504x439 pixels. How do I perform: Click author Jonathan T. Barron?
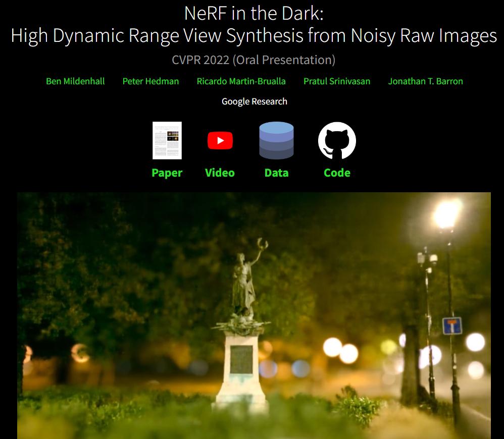425,81
